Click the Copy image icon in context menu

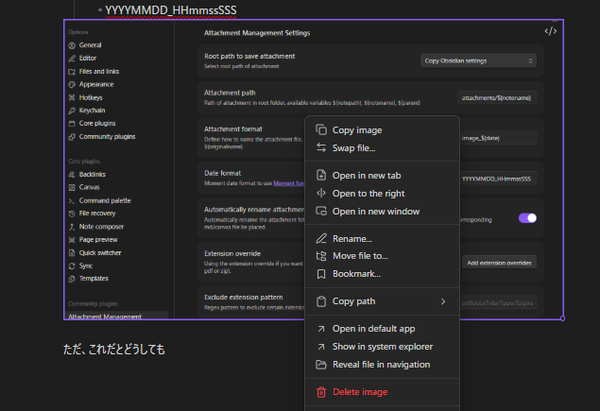321,130
